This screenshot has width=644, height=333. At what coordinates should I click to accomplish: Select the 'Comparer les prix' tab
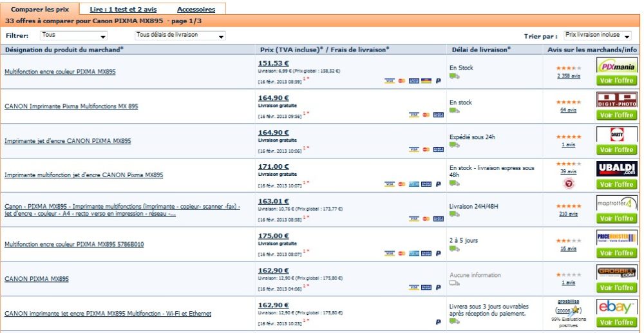pyautogui.click(x=40, y=9)
